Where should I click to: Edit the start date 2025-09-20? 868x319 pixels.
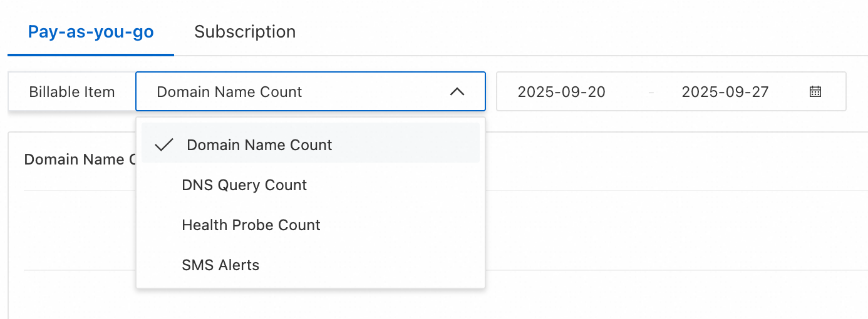(x=562, y=92)
